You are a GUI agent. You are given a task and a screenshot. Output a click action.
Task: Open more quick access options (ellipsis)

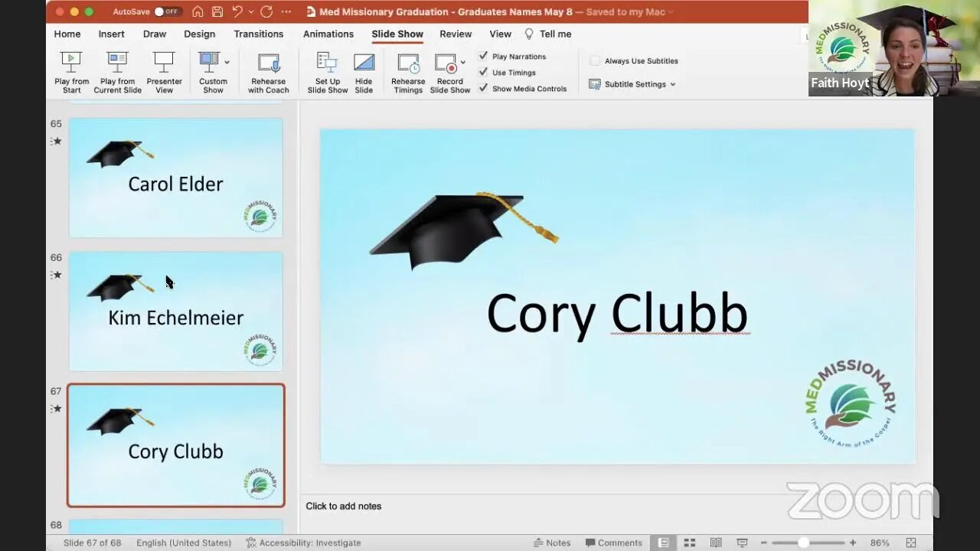click(286, 11)
